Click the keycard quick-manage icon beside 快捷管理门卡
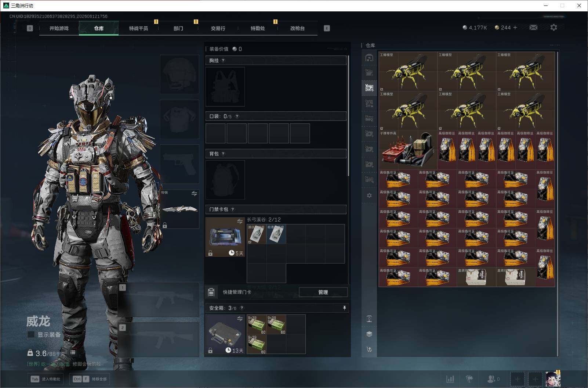 point(211,292)
